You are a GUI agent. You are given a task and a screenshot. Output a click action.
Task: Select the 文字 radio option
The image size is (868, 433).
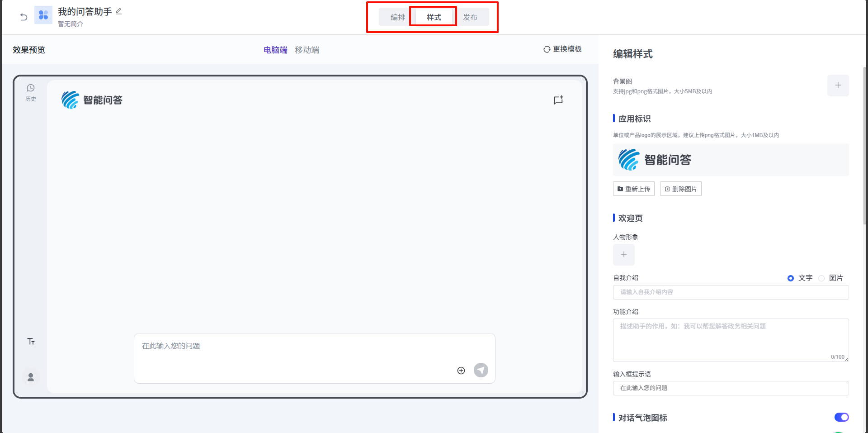coord(791,278)
